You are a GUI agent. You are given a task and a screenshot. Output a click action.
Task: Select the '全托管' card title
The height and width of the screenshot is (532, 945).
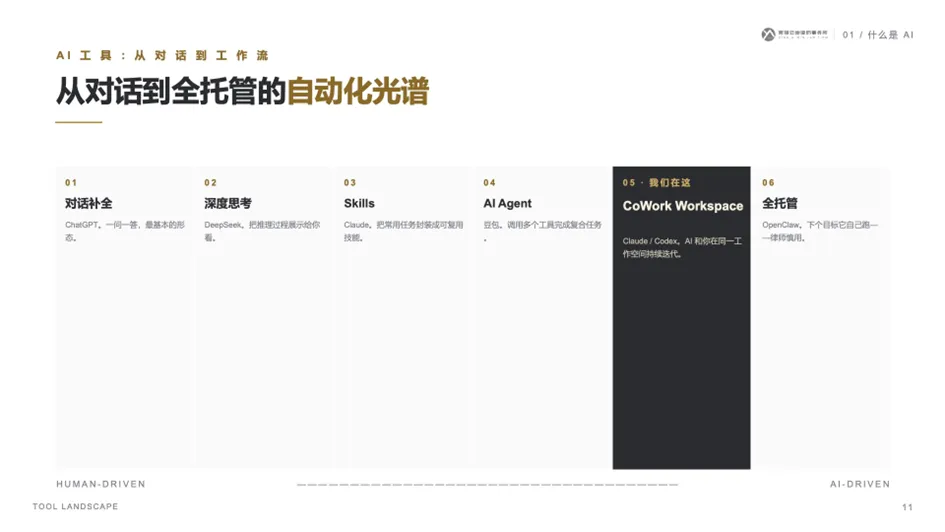[x=780, y=204]
